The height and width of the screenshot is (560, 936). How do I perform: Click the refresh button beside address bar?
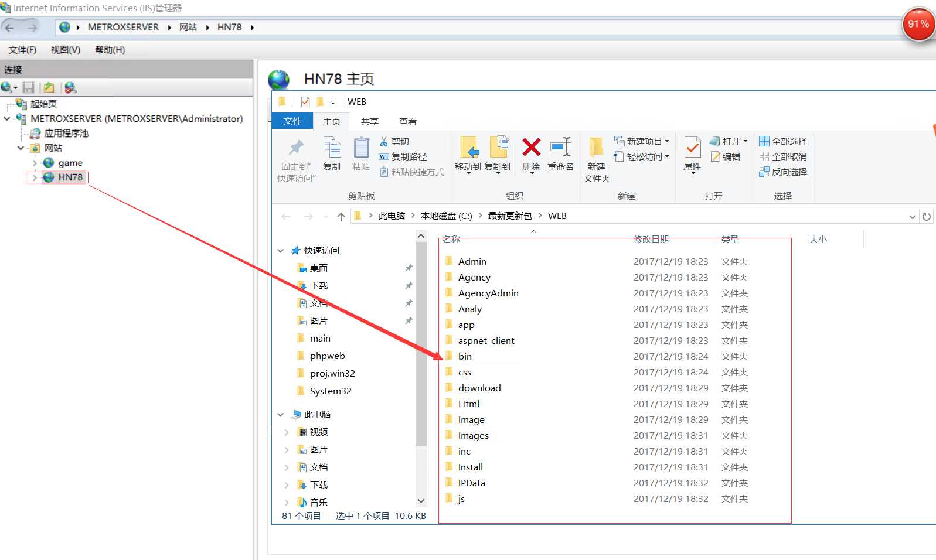coord(927,217)
